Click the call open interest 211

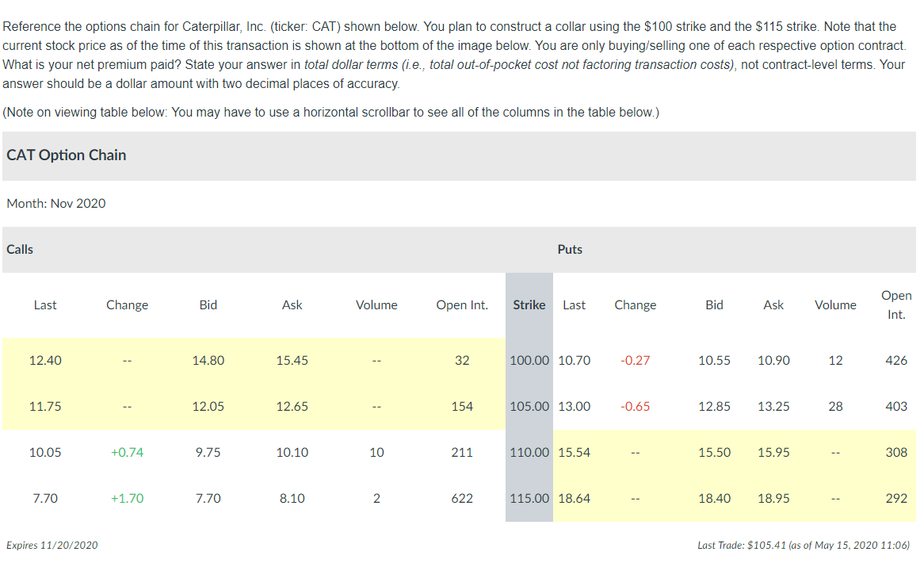coord(462,452)
